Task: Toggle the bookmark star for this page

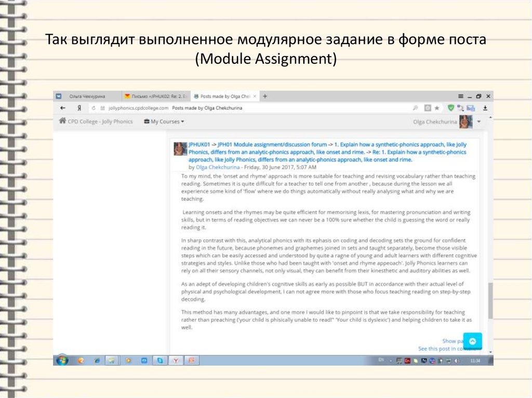Action: click(x=437, y=108)
